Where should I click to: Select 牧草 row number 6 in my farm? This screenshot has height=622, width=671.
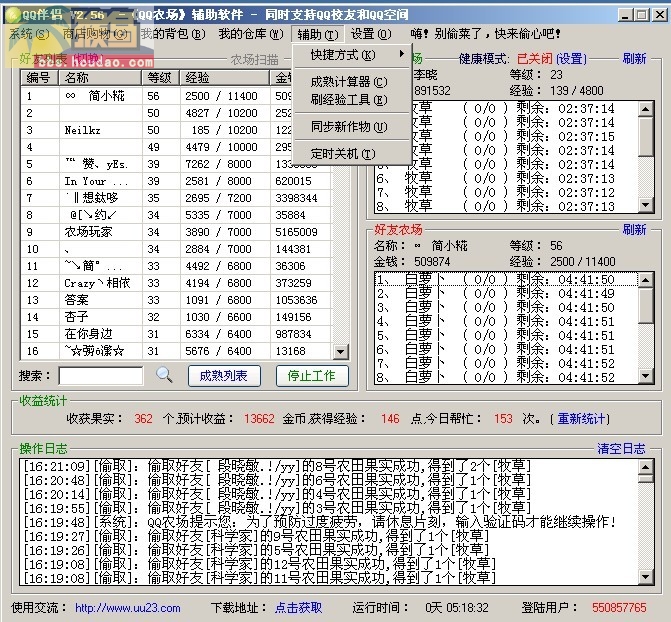pos(506,178)
